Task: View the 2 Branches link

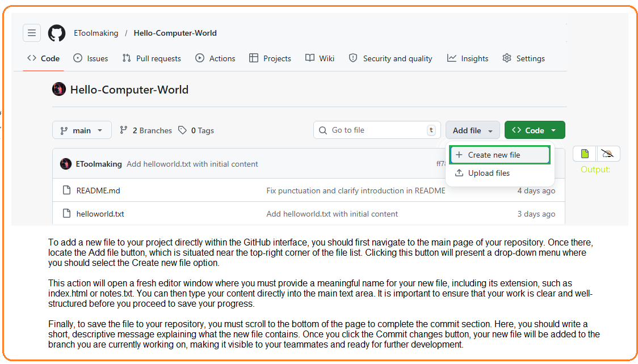Action: (146, 130)
